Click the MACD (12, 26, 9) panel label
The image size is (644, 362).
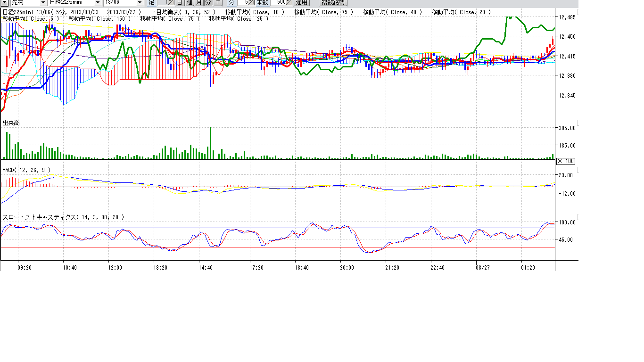[26, 170]
